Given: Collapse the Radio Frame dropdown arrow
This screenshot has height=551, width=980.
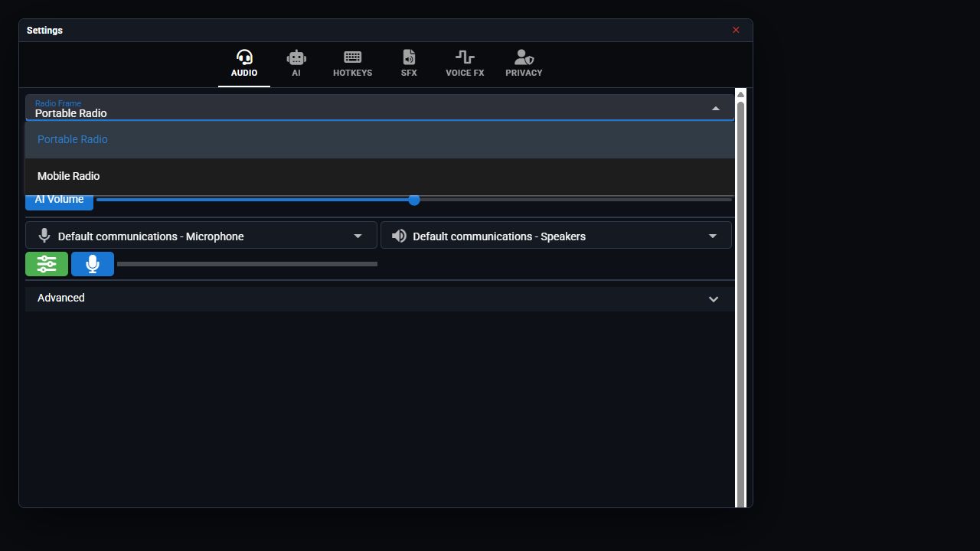Looking at the screenshot, I should tap(716, 109).
